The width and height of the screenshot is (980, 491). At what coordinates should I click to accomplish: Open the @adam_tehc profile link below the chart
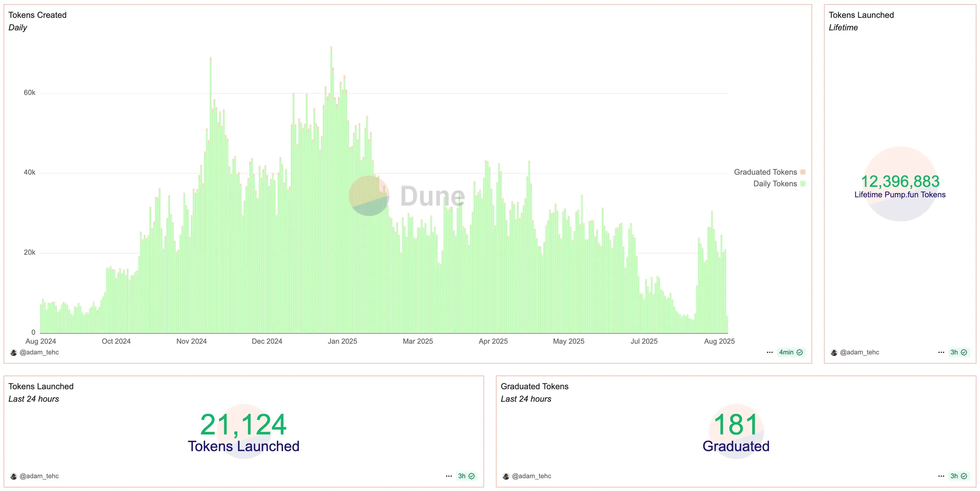[x=40, y=352]
